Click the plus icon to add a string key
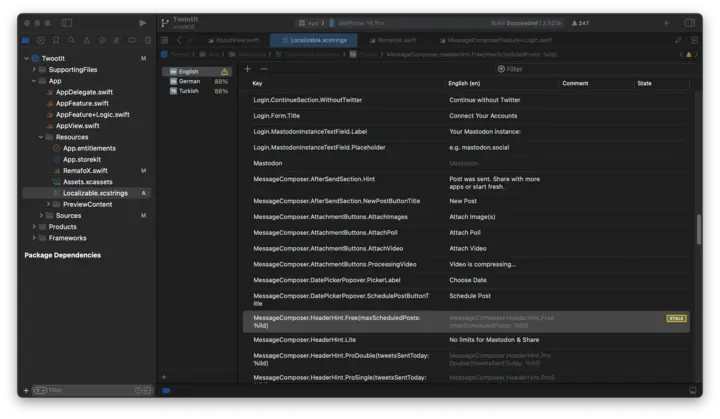The height and width of the screenshot is (419, 720). tap(248, 69)
